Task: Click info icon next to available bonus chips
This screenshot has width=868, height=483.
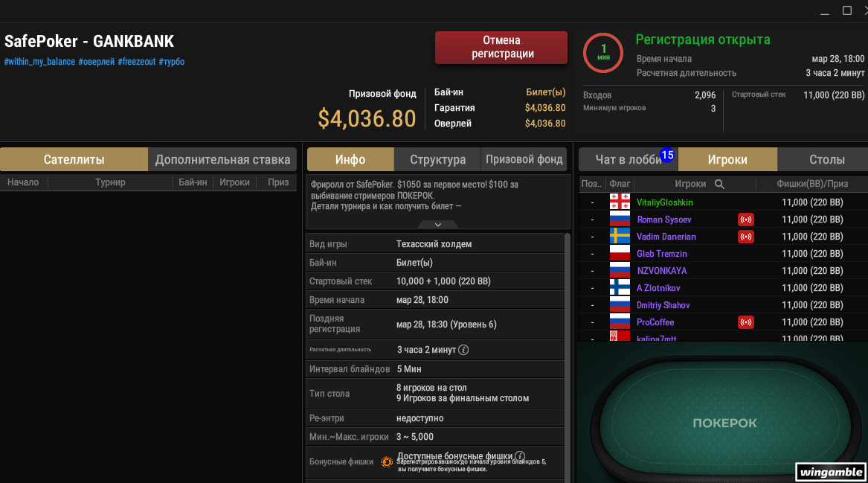Action: point(520,456)
